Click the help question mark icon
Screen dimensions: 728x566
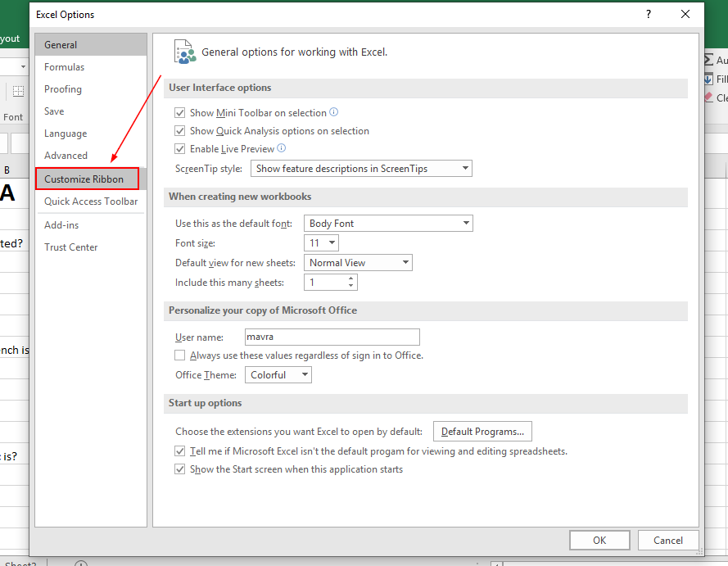648,15
